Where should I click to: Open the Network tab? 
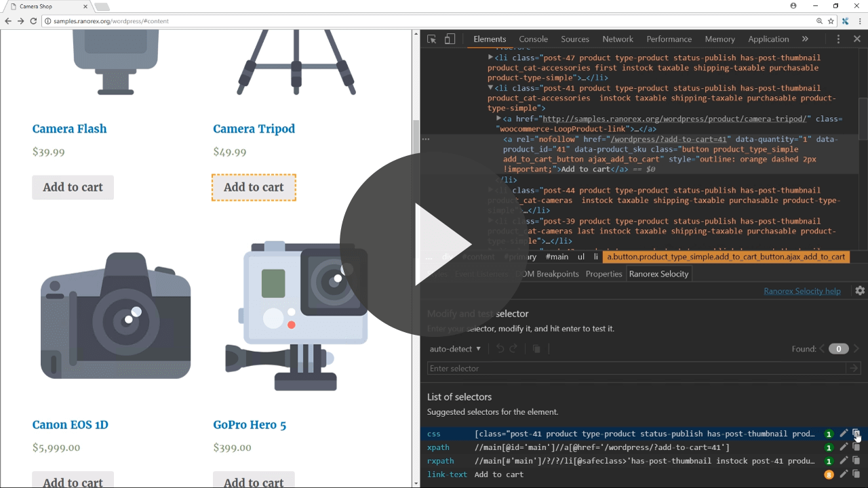[618, 39]
